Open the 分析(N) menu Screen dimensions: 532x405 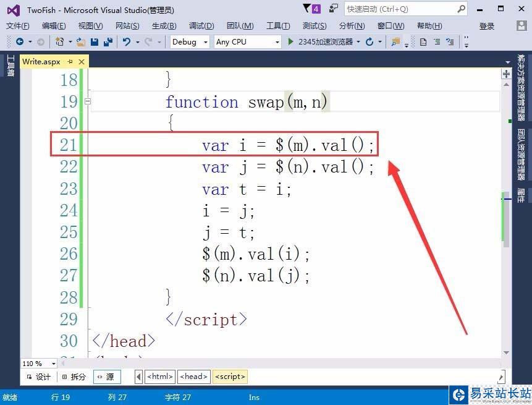[352, 26]
